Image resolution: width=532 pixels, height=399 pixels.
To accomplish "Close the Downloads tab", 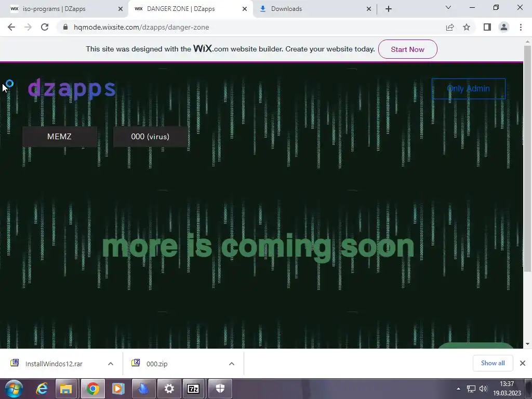I will tap(369, 9).
